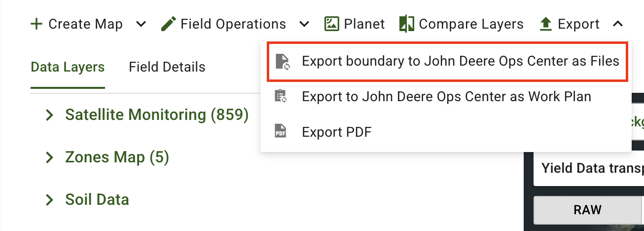
Task: Open the Field Operations dropdown arrow
Action: (x=304, y=24)
